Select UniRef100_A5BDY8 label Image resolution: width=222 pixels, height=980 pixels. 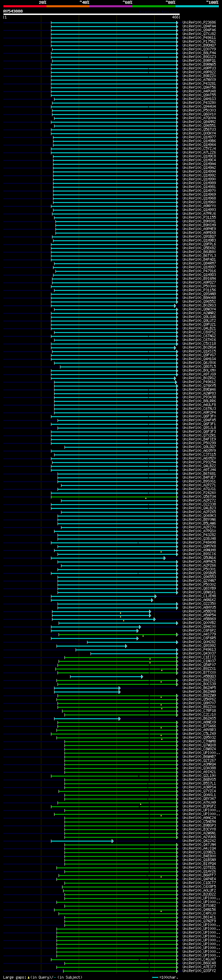pyautogui.click(x=199, y=612)
